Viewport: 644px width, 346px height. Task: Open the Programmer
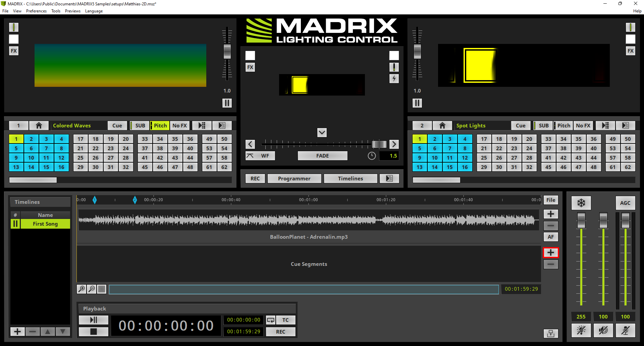294,178
